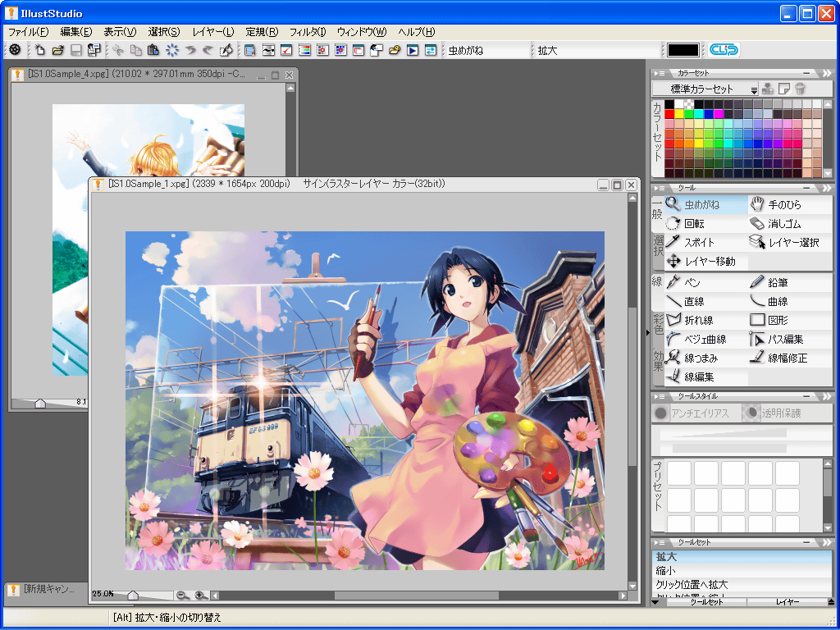Click the black current color swatch
This screenshot has width=840, height=630.
pos(683,50)
